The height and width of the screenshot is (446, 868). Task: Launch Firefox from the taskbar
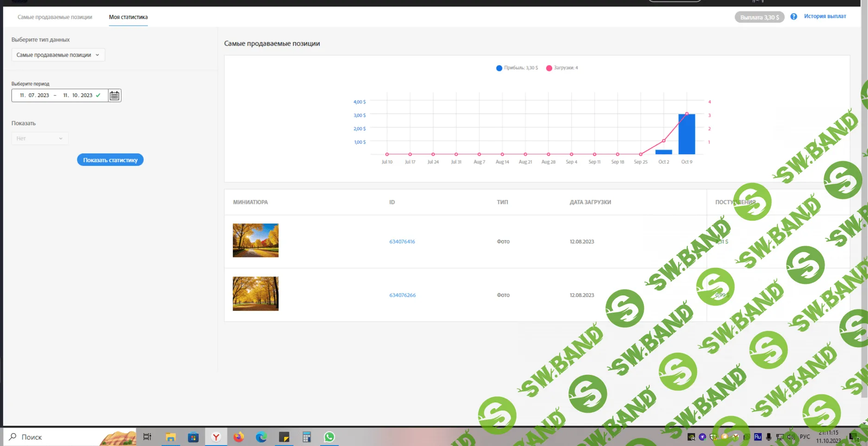tap(238, 437)
